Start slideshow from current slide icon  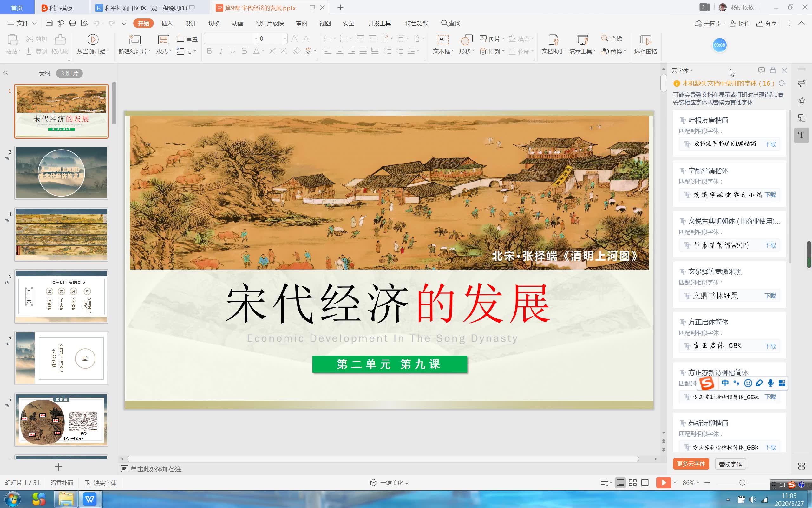(x=93, y=39)
